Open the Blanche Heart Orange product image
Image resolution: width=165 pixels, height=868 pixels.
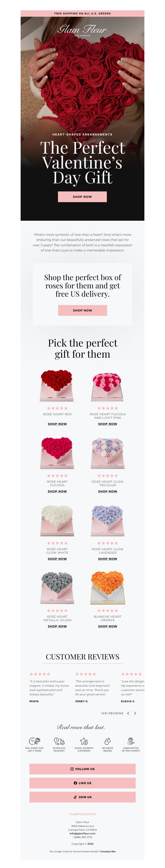[108, 587]
